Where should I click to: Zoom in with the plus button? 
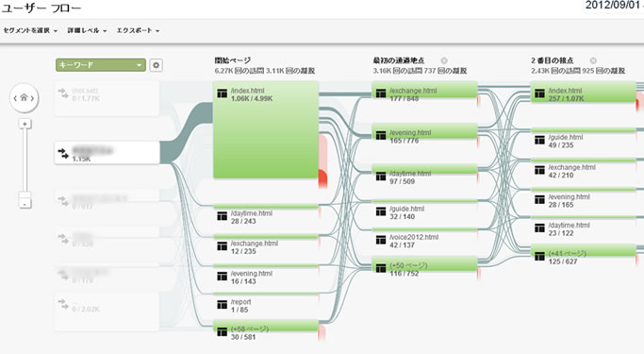coord(25,124)
